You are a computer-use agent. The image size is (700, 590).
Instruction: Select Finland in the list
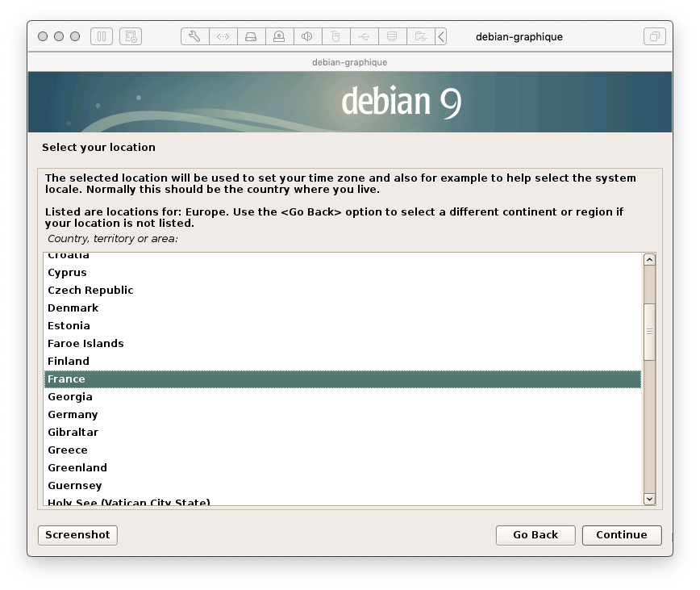[343, 362]
